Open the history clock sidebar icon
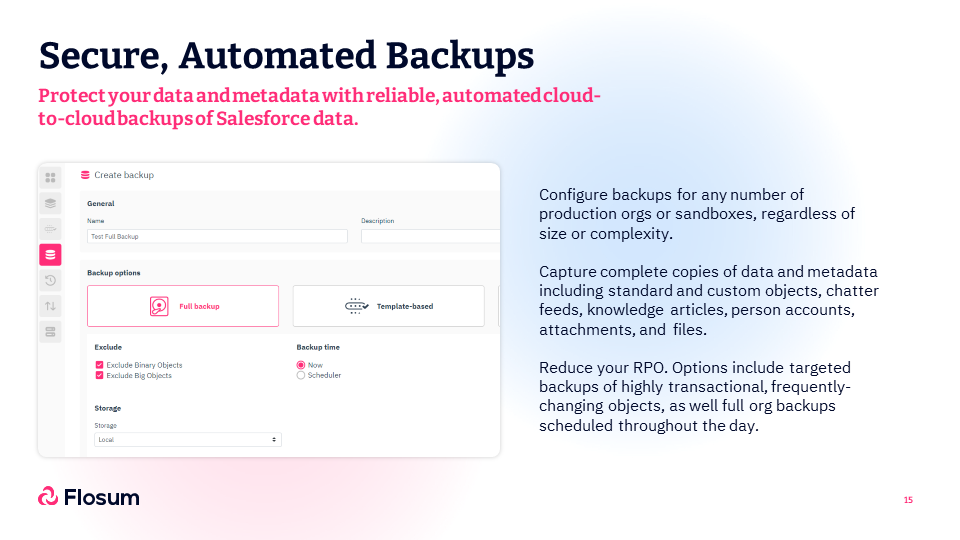The height and width of the screenshot is (540, 960). [x=50, y=280]
